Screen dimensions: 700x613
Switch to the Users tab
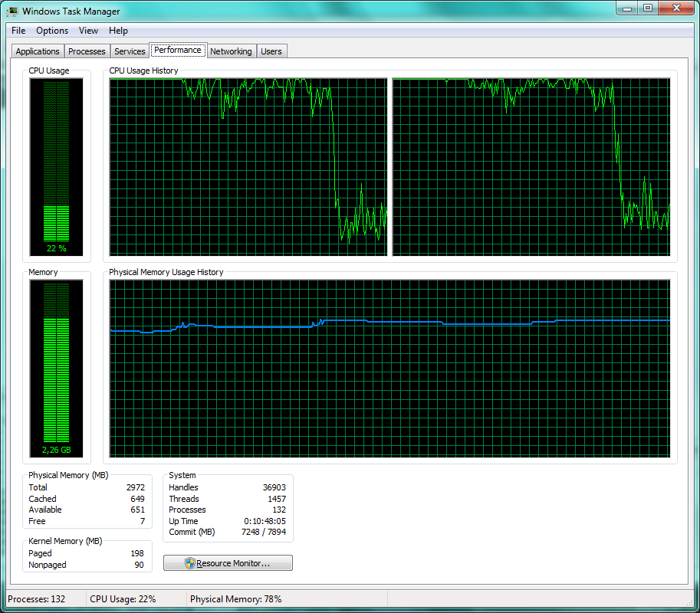tap(271, 51)
